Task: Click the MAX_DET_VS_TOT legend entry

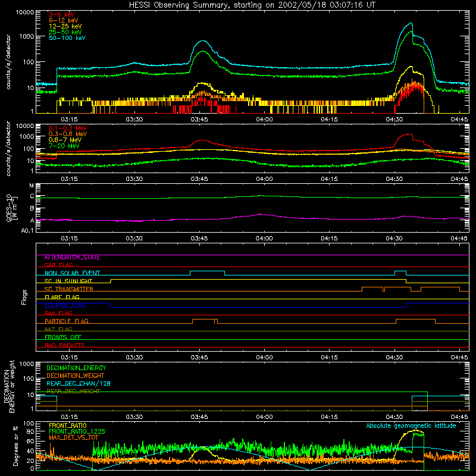Action: click(x=74, y=437)
